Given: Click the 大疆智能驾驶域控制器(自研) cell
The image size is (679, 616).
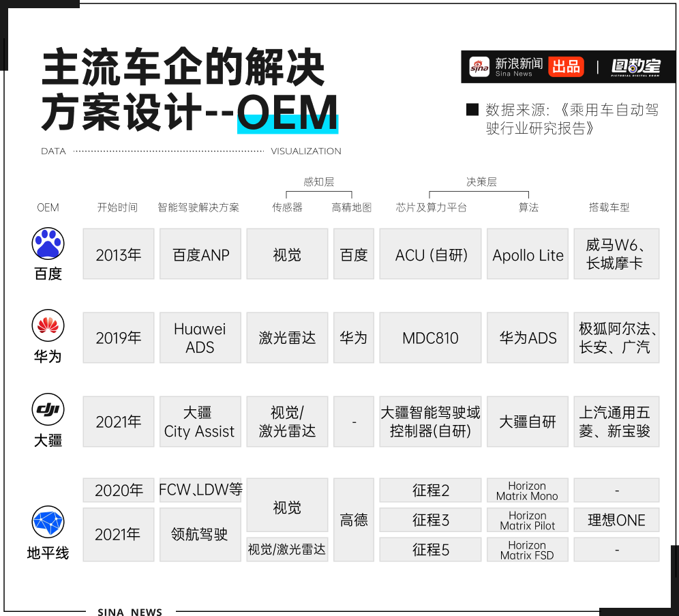Looking at the screenshot, I should pos(430,422).
